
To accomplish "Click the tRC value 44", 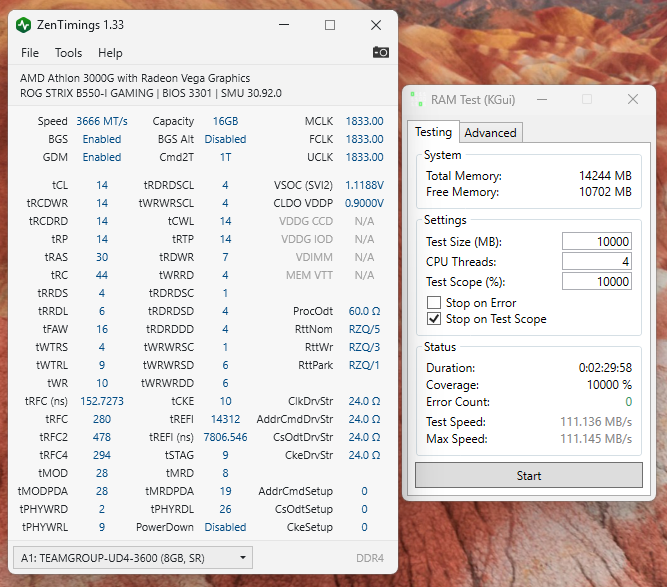I will (102, 275).
